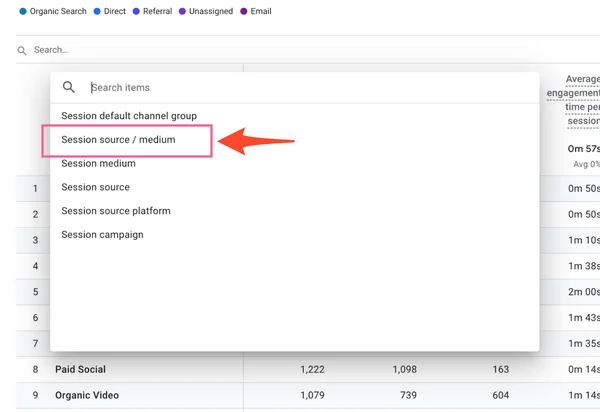The width and height of the screenshot is (600, 412).
Task: Click the table search magnifier icon
Action: (22, 50)
